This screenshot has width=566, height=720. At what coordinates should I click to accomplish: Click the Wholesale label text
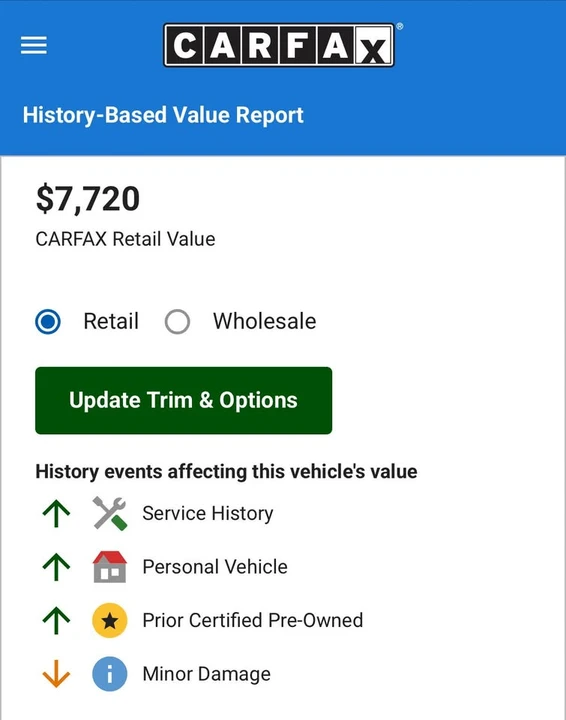coord(264,321)
